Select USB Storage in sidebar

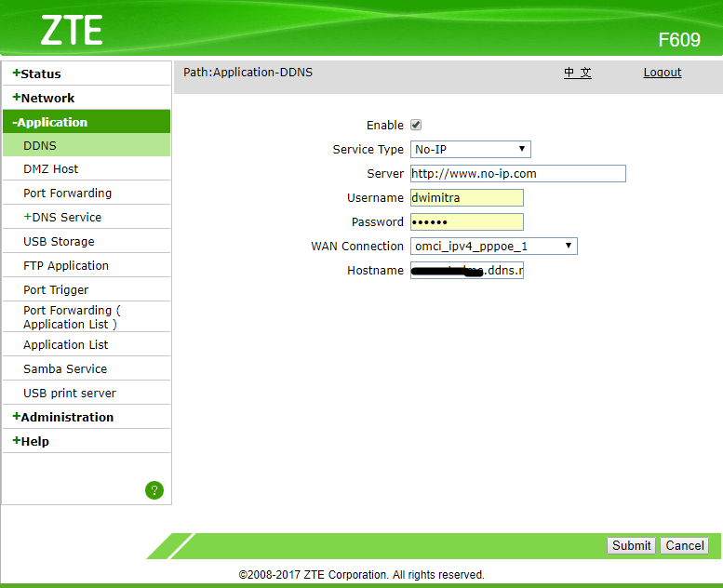[59, 241]
